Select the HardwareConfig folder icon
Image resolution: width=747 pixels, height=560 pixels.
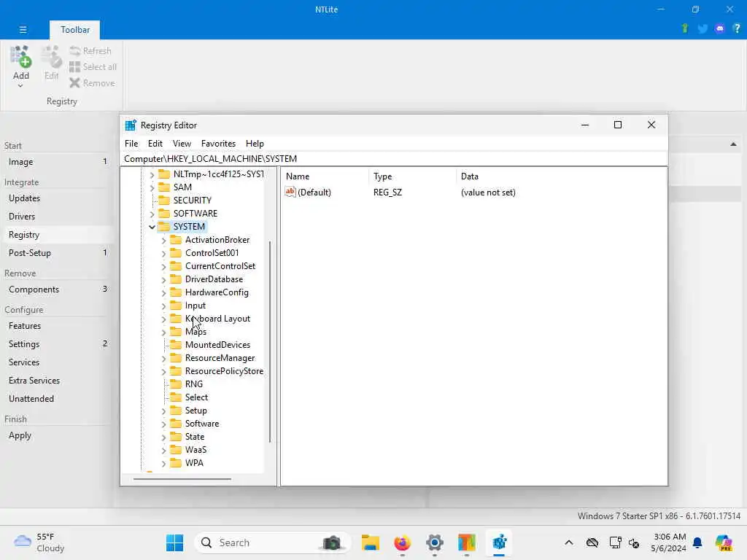(176, 292)
